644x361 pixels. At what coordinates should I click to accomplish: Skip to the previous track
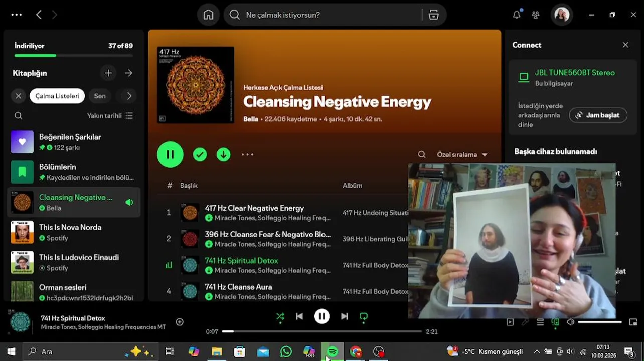click(299, 316)
